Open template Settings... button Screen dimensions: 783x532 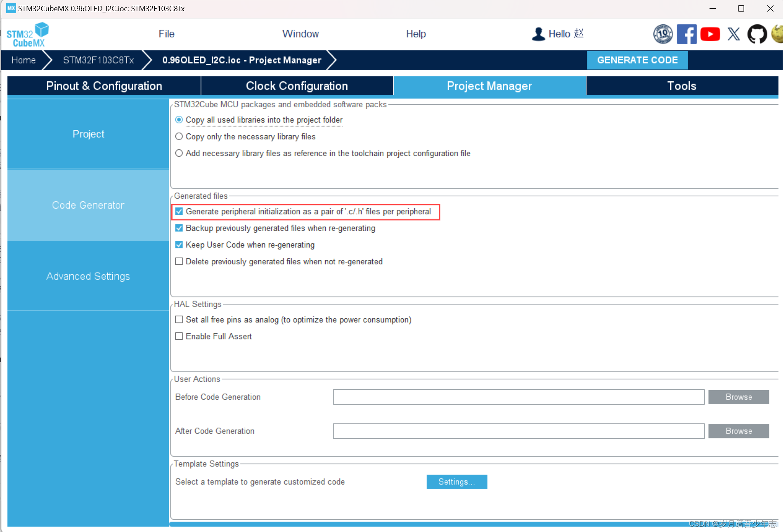(457, 482)
